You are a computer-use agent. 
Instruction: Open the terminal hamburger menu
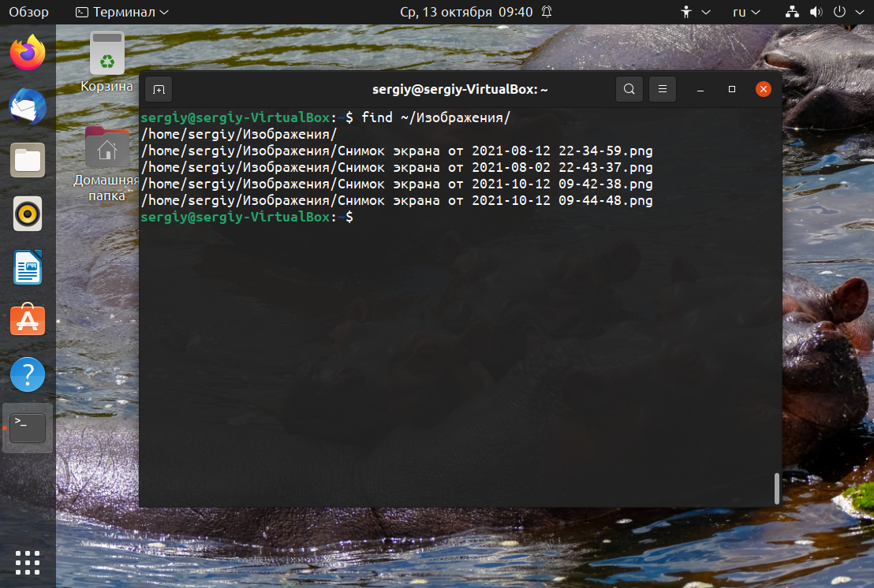[663, 89]
